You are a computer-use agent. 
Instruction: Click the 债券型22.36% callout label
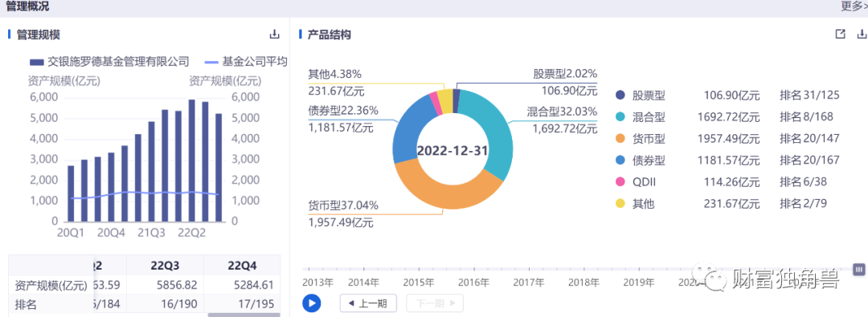pyautogui.click(x=343, y=110)
